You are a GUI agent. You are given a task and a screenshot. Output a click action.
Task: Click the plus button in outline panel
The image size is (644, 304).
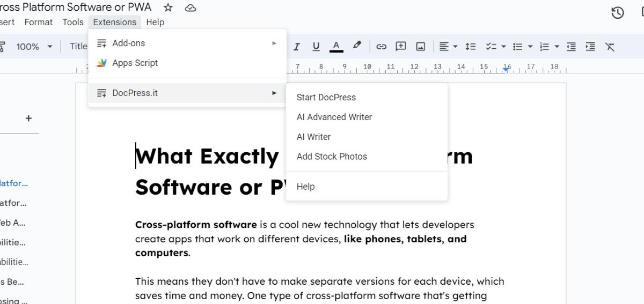(29, 118)
